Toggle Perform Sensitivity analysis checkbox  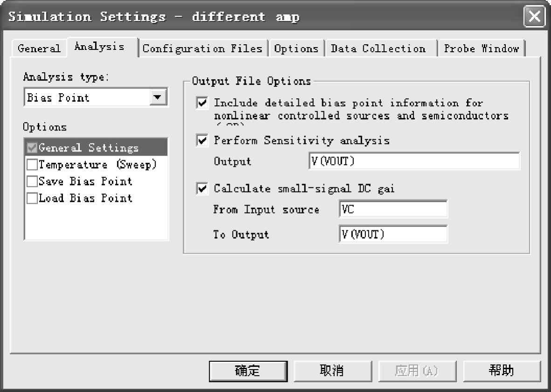click(x=202, y=140)
